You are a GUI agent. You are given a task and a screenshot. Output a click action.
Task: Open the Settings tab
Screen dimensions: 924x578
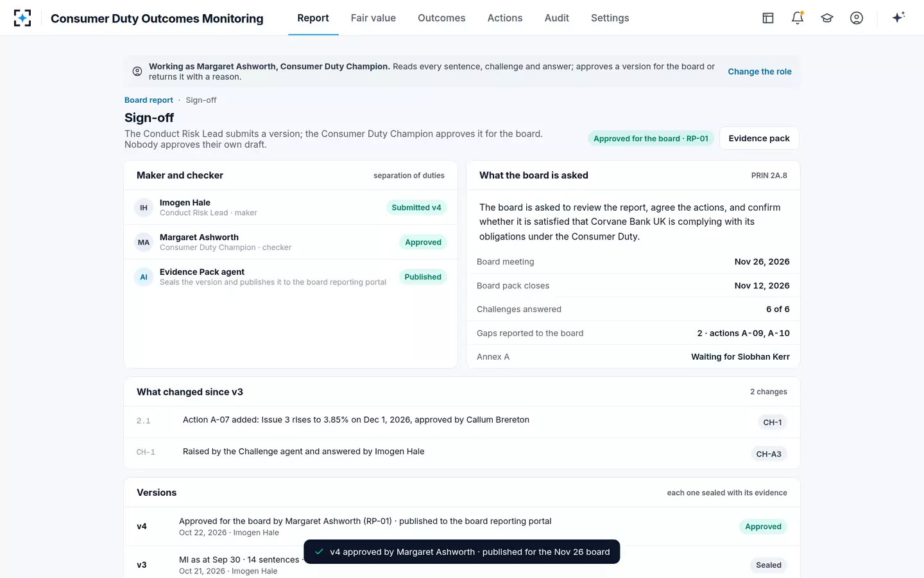point(610,18)
